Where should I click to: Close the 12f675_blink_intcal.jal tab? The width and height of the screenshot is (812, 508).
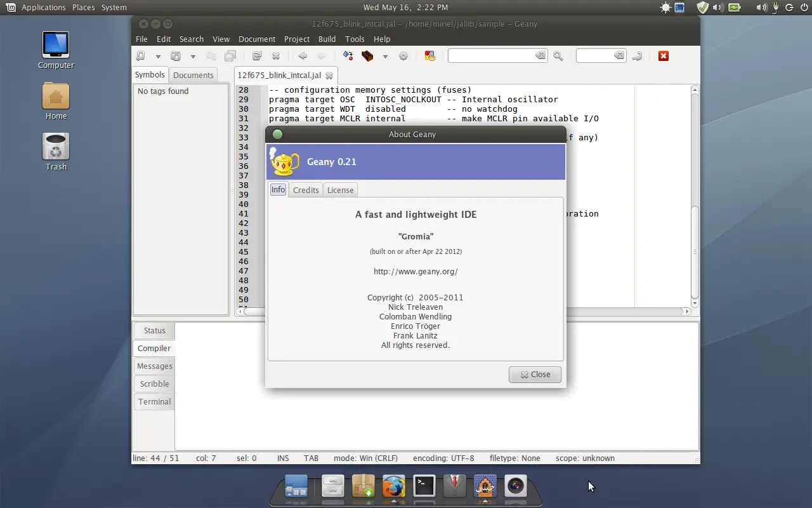[329, 76]
